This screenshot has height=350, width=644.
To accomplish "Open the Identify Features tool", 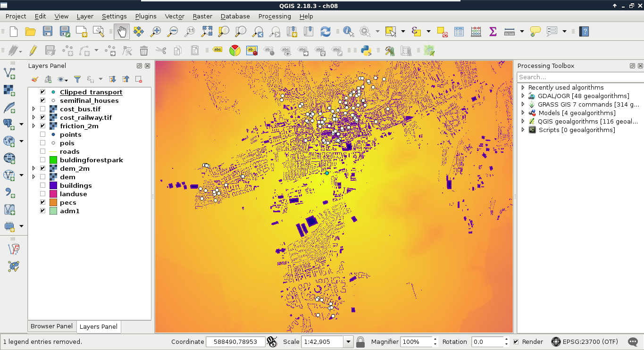I will pos(349,32).
